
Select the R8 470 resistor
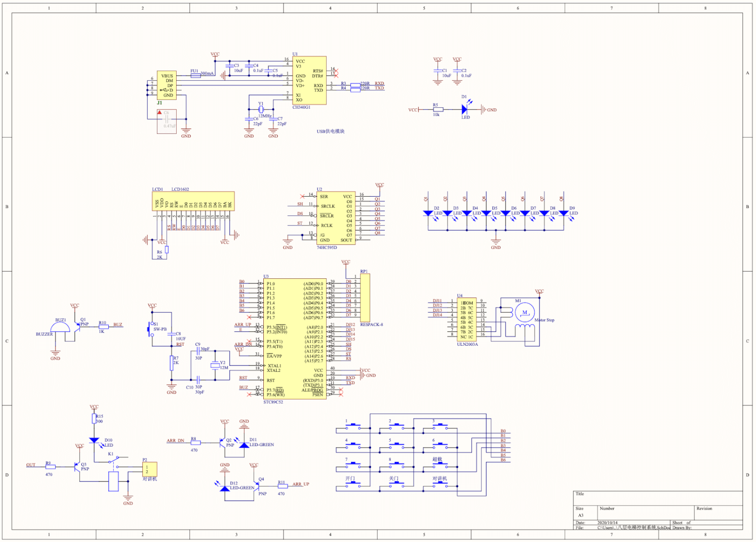(195, 443)
